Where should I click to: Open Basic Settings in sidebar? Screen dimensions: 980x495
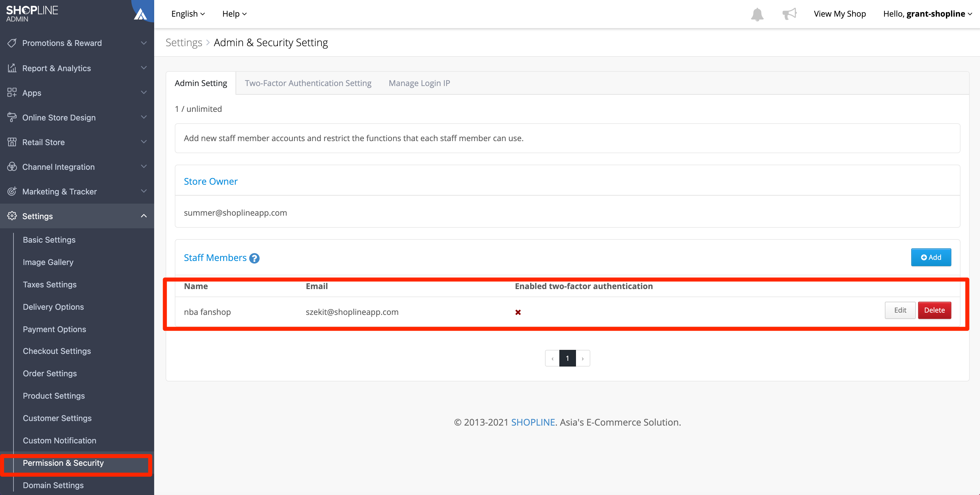click(x=49, y=240)
